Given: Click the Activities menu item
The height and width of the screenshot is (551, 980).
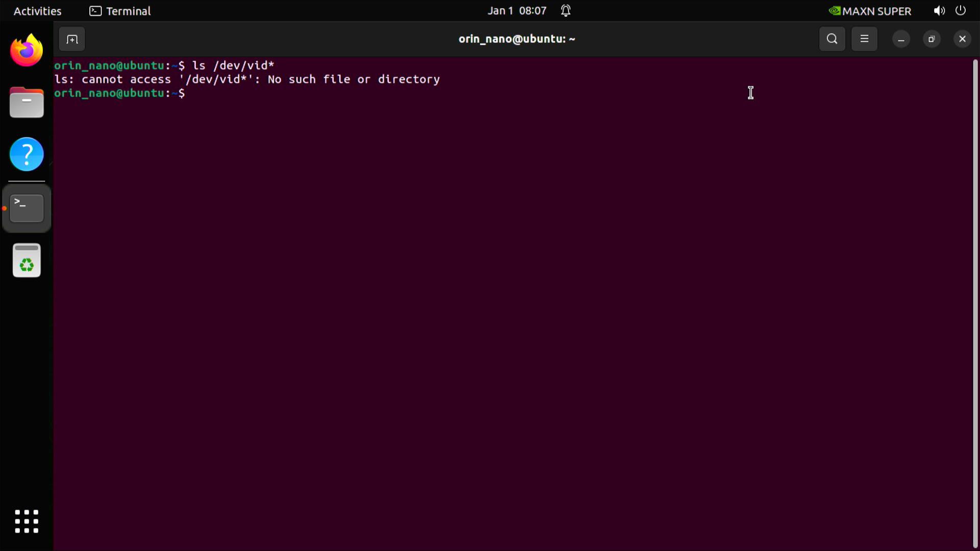Looking at the screenshot, I should pyautogui.click(x=37, y=11).
